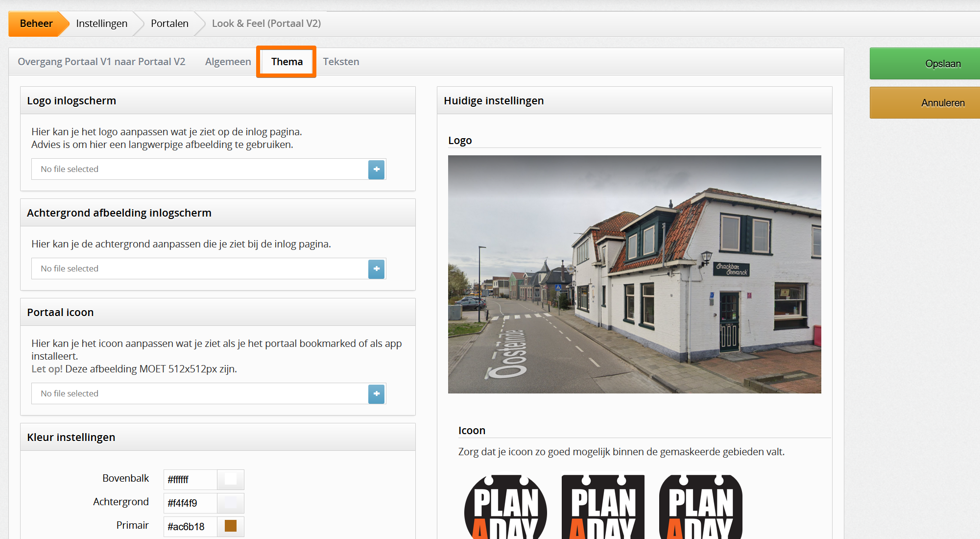
Task: Navigate to Portalen breadcrumb
Action: [x=169, y=24]
